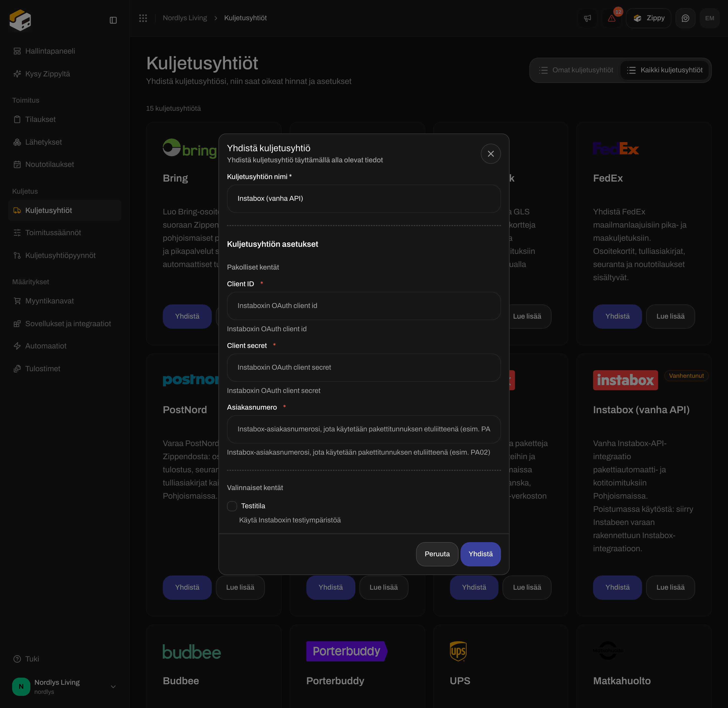Open the apps grid icon in header
728x708 pixels.
tap(143, 18)
